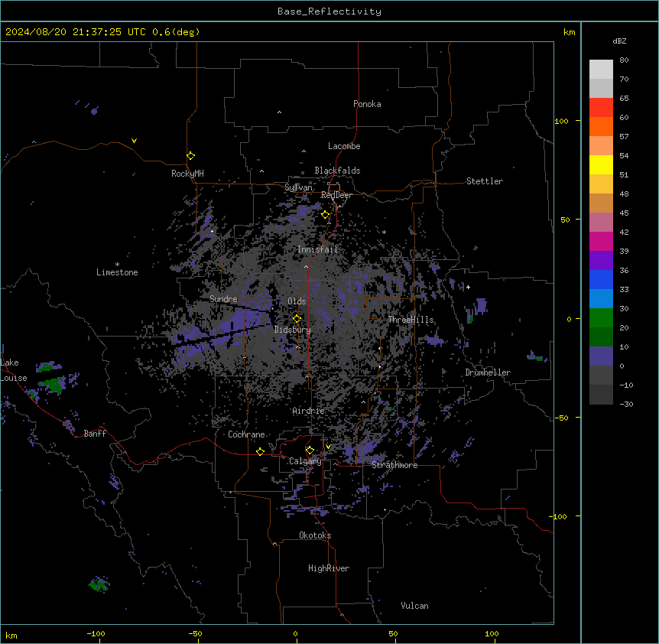Click the Banff label
This screenshot has height=644, width=659.
pos(95,434)
